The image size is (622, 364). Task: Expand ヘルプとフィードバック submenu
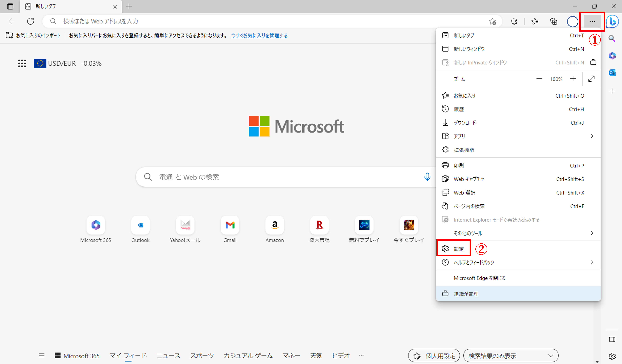(518, 262)
